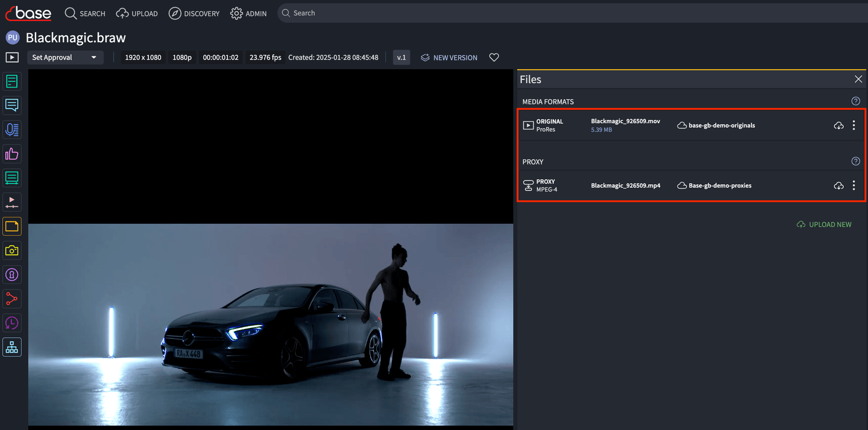Screen dimensions: 868x430
Task: Click the 23.976 fps badge
Action: tap(265, 57)
